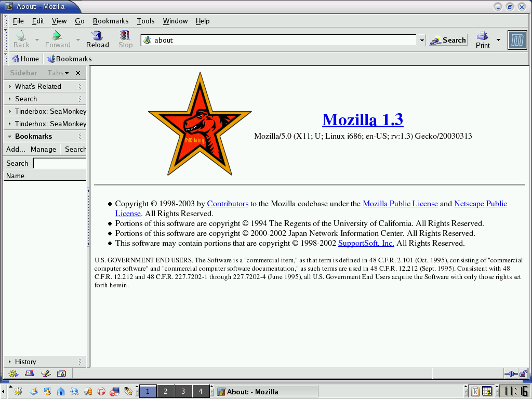Click the Stop loading button
Screen dimensions: 532x399
point(125,39)
